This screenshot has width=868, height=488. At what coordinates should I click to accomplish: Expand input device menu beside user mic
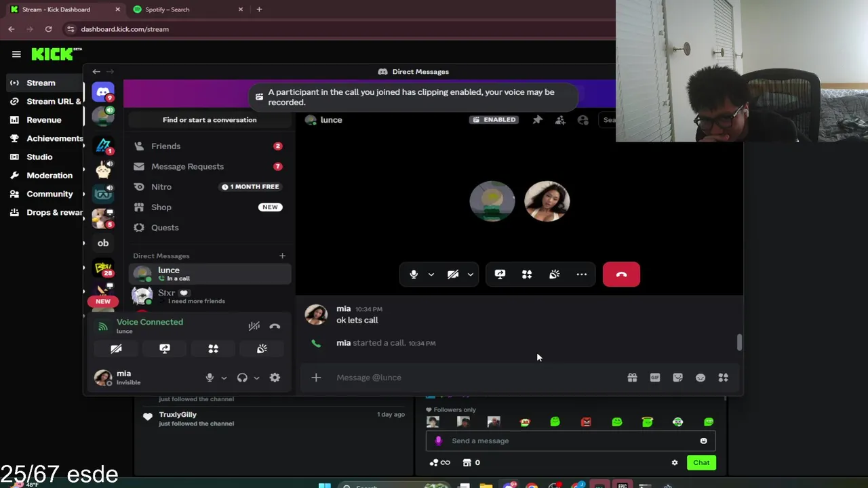pos(224,378)
